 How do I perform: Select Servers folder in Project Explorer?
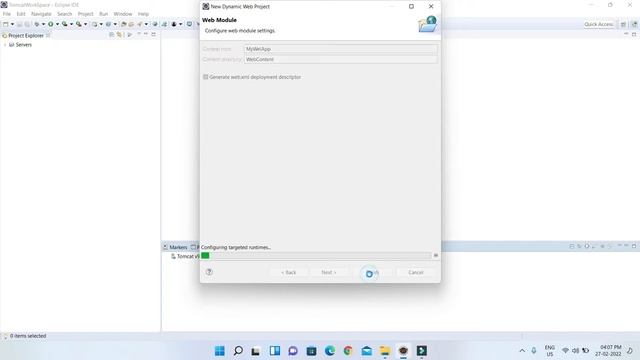point(20,45)
